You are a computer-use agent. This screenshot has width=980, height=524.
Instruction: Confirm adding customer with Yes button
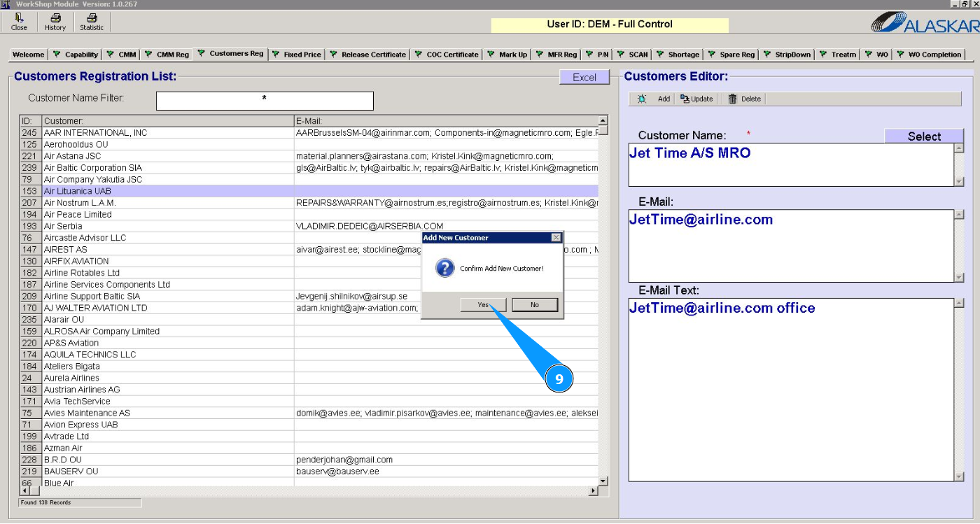pyautogui.click(x=484, y=305)
